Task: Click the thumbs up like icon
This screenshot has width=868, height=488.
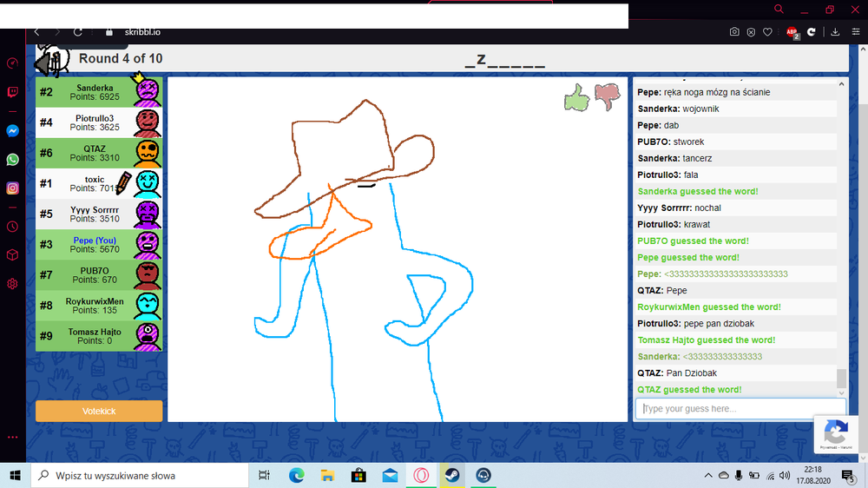Action: [x=576, y=99]
